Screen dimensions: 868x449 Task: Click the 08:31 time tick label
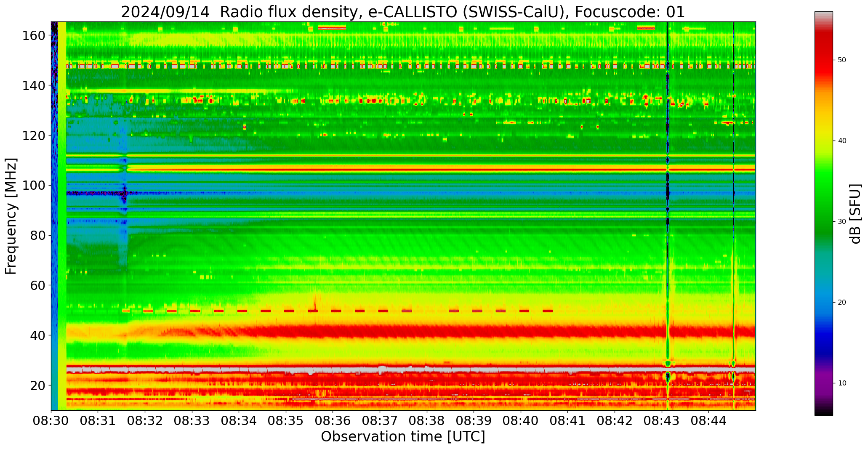(98, 420)
